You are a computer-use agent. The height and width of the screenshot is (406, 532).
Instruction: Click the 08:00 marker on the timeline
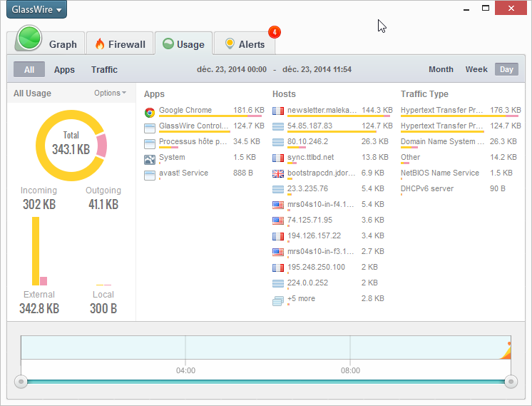[350, 370]
